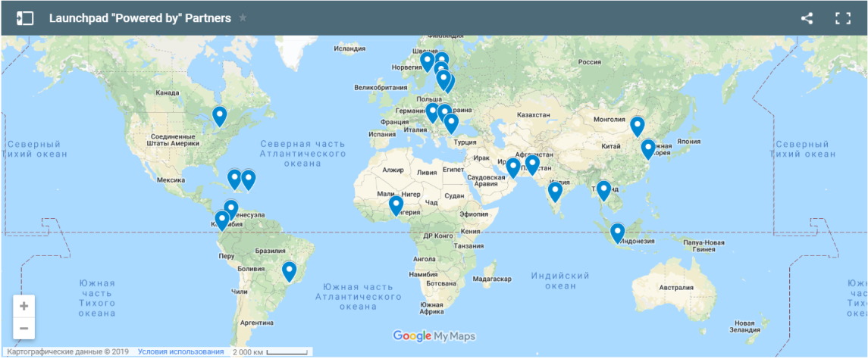The image size is (868, 362).
Task: Enter fullscreen map view
Action: 842,18
